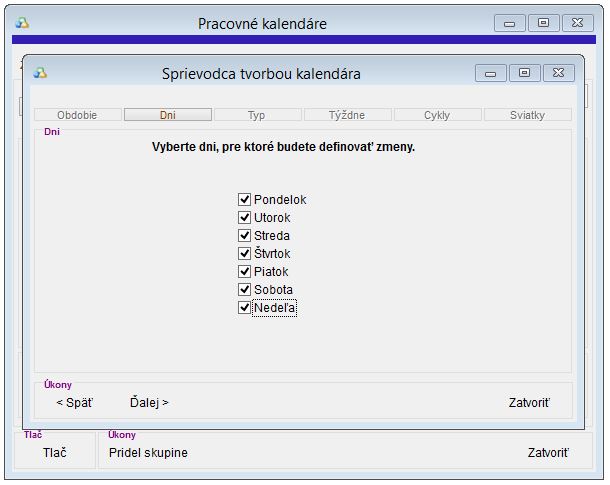Disable the Štvrtok day checkbox
The width and height of the screenshot is (610, 485).
[244, 254]
